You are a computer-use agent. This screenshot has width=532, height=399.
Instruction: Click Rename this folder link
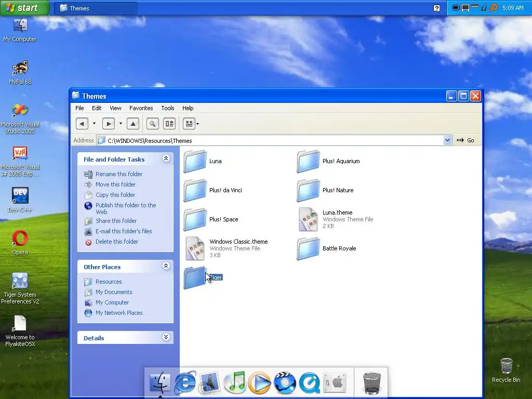119,174
